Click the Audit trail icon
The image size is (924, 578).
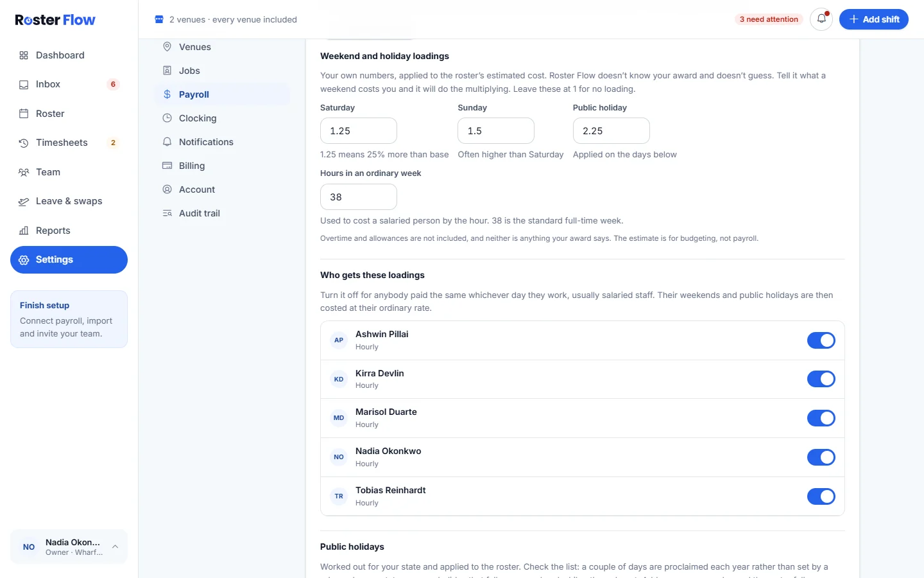tap(167, 213)
